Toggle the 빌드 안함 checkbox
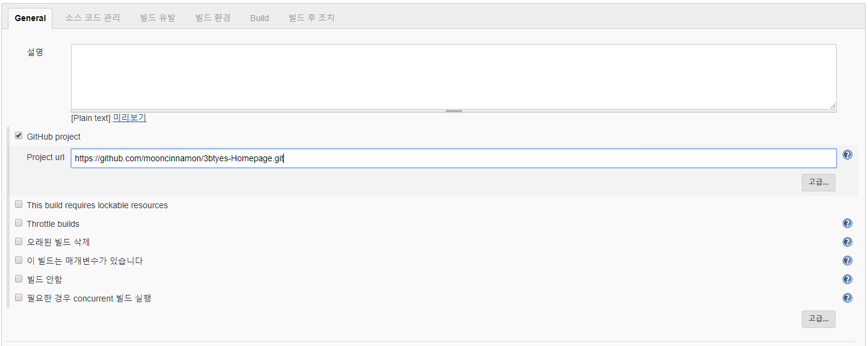Image resolution: width=868 pixels, height=346 pixels. (x=19, y=279)
